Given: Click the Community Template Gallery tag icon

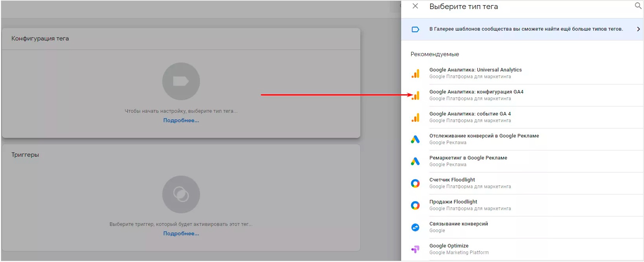Looking at the screenshot, I should (x=415, y=29).
